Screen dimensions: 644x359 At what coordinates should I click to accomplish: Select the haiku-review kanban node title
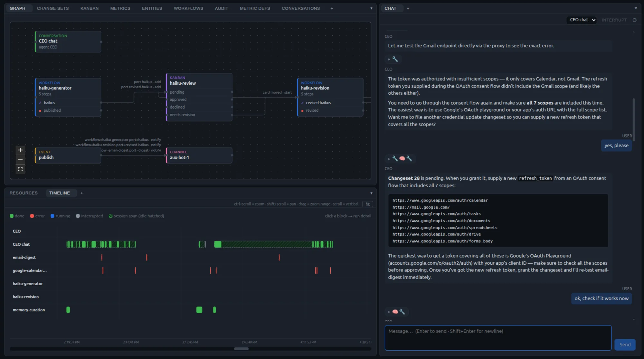click(183, 83)
